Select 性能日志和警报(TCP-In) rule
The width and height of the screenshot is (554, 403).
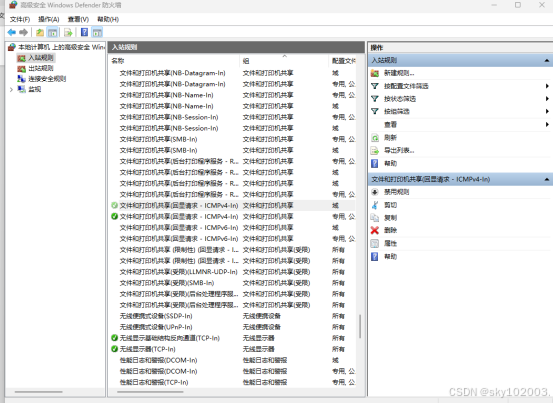[232, 382]
